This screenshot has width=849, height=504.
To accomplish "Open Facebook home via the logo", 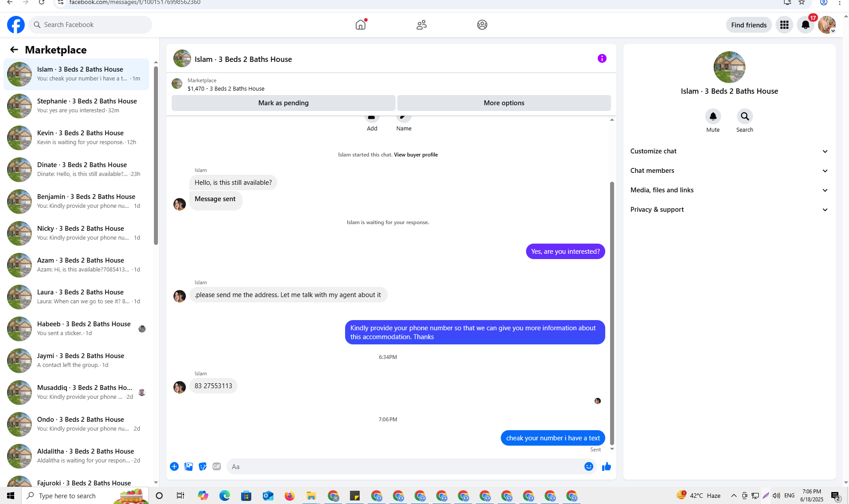I will point(16,25).
